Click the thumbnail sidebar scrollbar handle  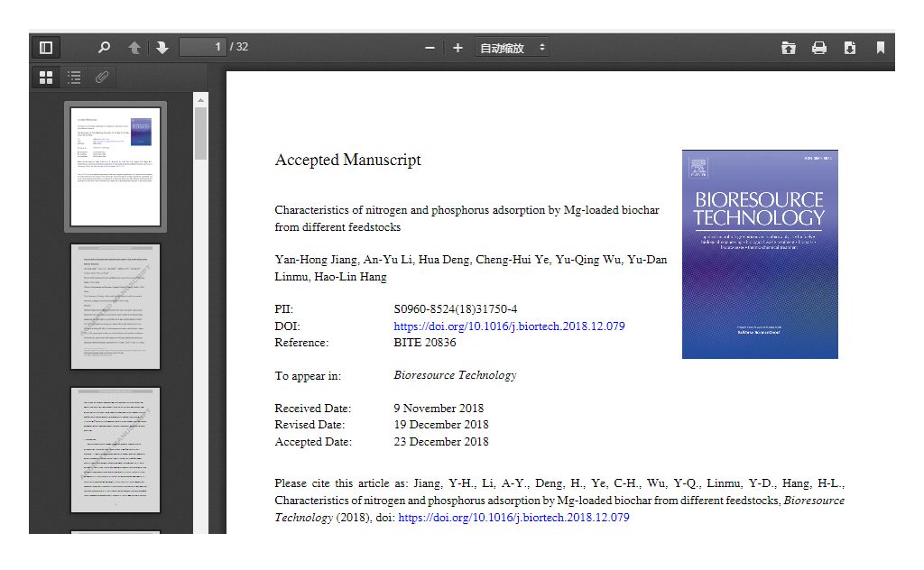pos(200,133)
